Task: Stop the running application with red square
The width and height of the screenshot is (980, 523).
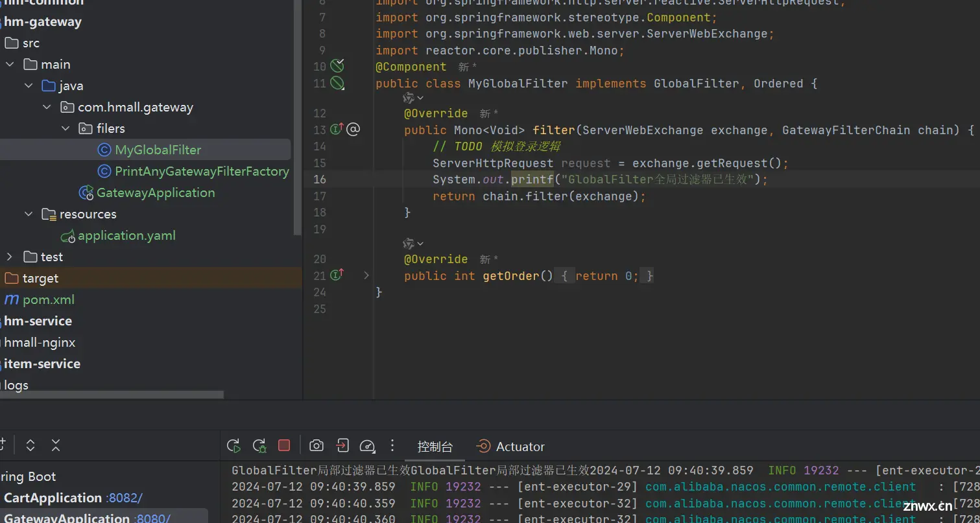Action: point(284,445)
